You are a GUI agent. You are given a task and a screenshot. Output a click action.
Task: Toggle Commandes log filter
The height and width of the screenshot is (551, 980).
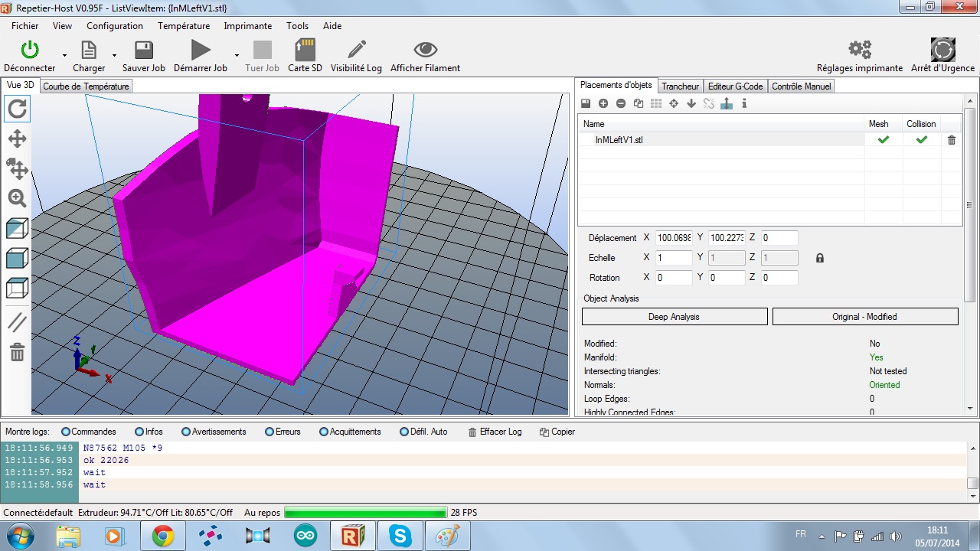[89, 432]
